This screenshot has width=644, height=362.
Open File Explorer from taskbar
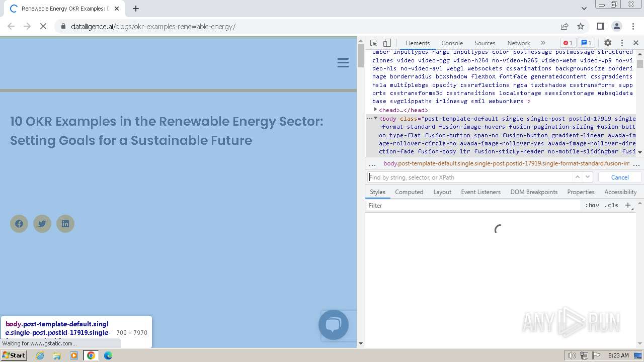click(57, 355)
